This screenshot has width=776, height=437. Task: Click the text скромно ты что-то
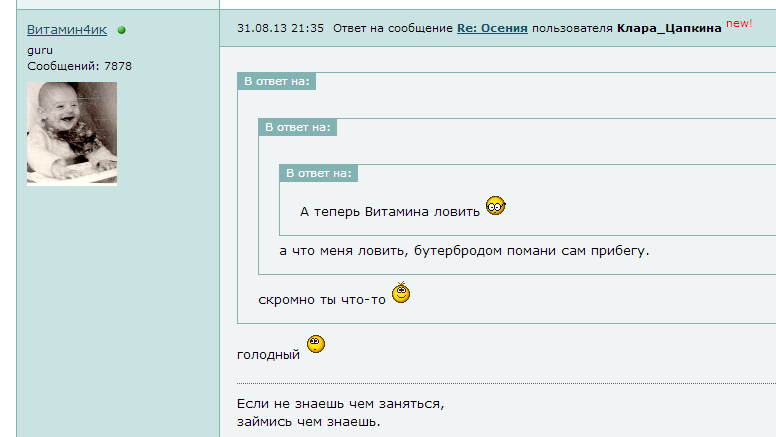coord(322,300)
